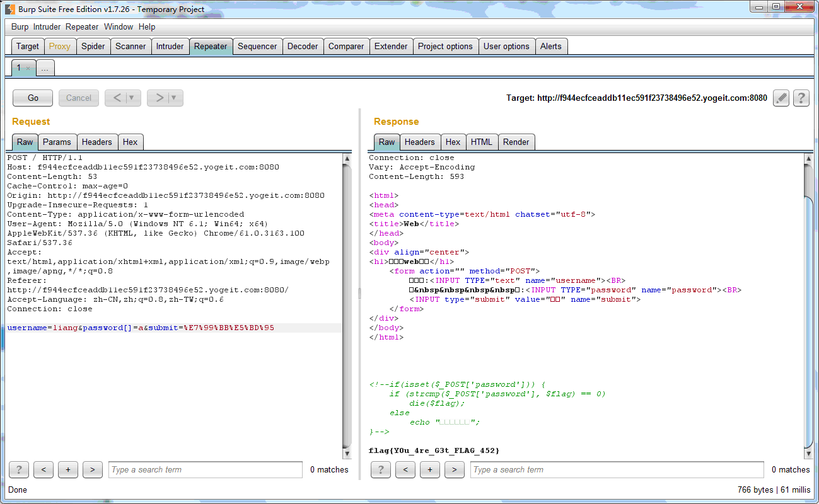Click the 'Content-Length: 593' response header
Viewport: 819px width, 504px height.
pos(416,176)
